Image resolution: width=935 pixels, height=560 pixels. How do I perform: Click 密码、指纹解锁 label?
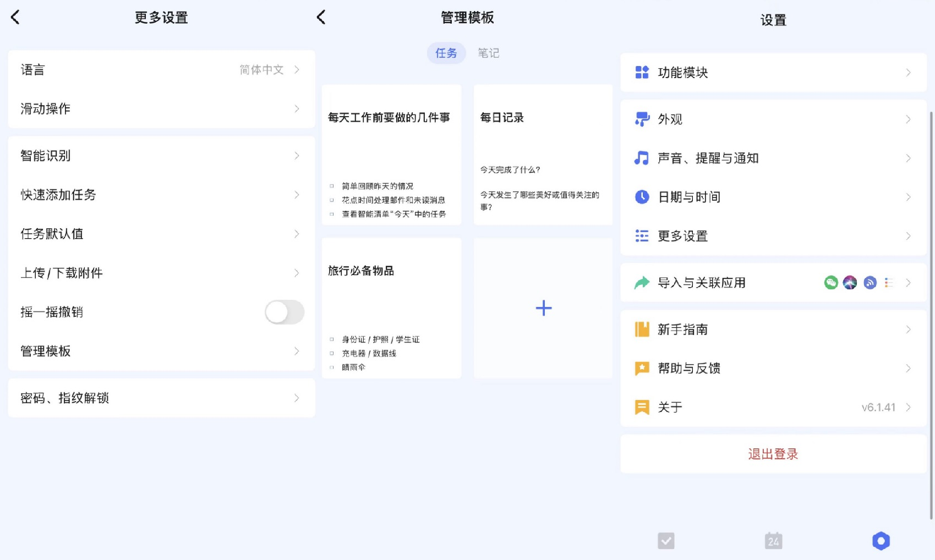coord(65,398)
